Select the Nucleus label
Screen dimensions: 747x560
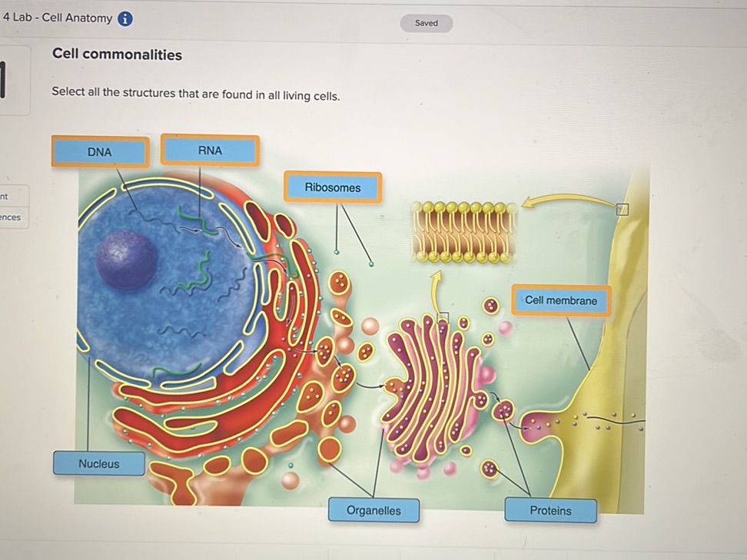pos(99,463)
